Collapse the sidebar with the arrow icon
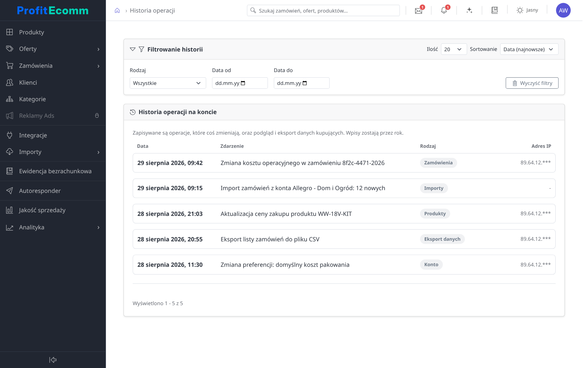The image size is (588, 368). click(x=53, y=360)
